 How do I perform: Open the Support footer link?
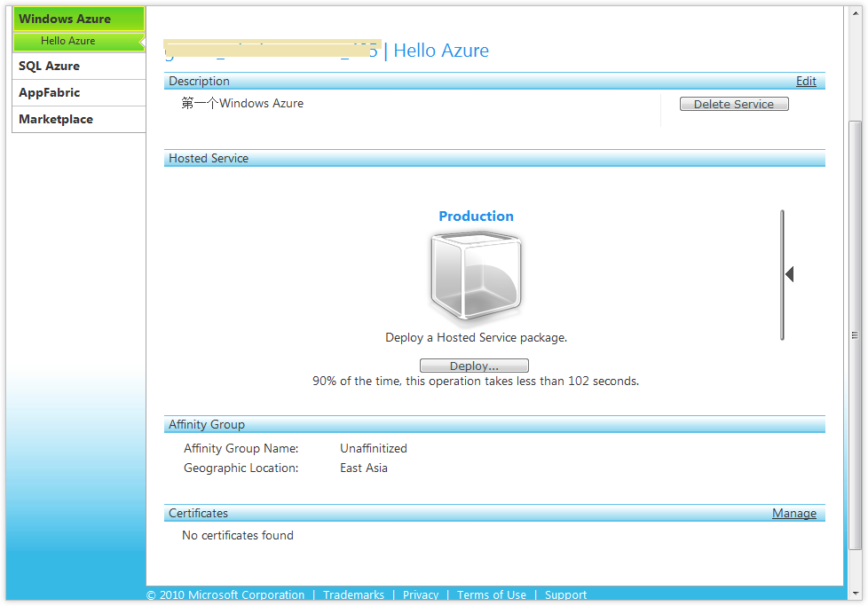tap(565, 594)
